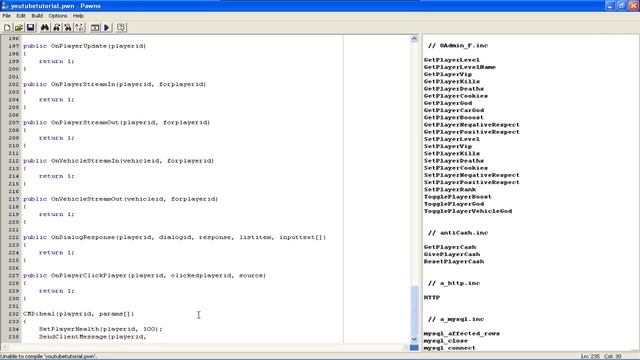Open a file using folder icon
Screen dimensions: 640x360
[x=19, y=27]
